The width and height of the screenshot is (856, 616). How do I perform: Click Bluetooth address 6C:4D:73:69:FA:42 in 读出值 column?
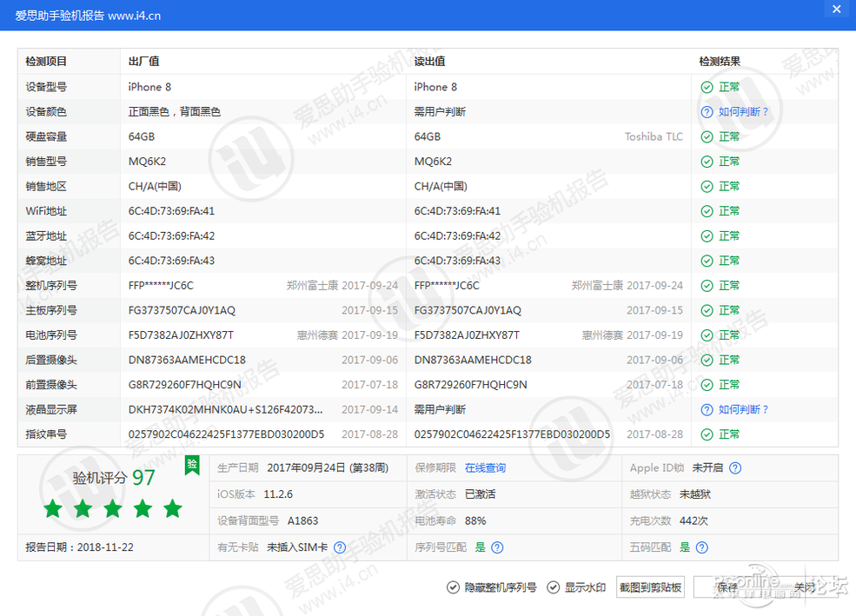(457, 236)
